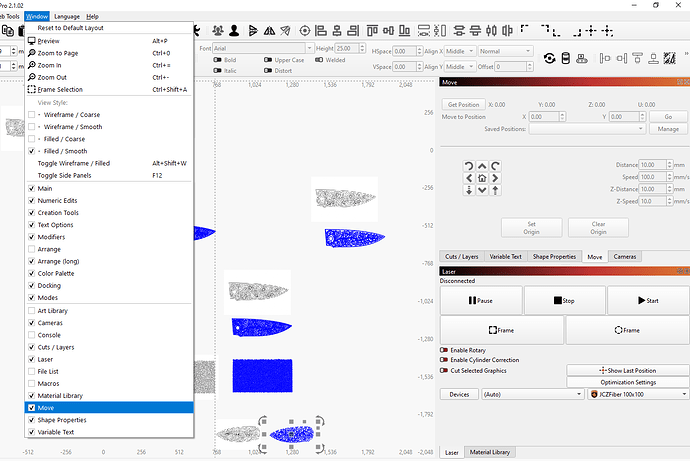Click the Pause button

tap(481, 300)
